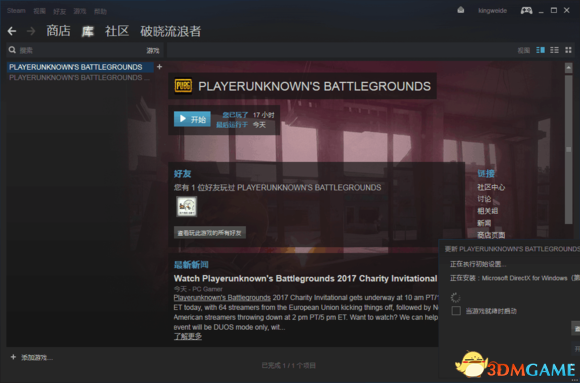
Task: Enable the 当游戏就绪时启动 checkbox
Action: (x=456, y=311)
